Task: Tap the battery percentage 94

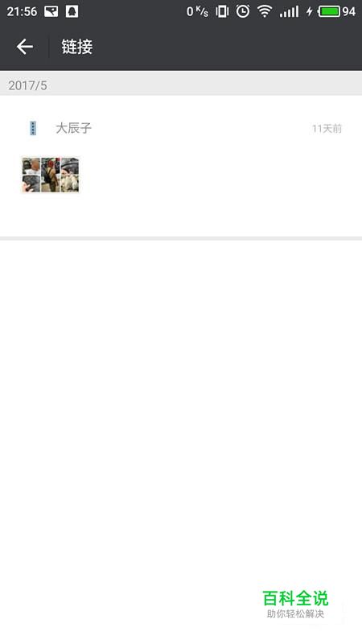Action: 349,11
